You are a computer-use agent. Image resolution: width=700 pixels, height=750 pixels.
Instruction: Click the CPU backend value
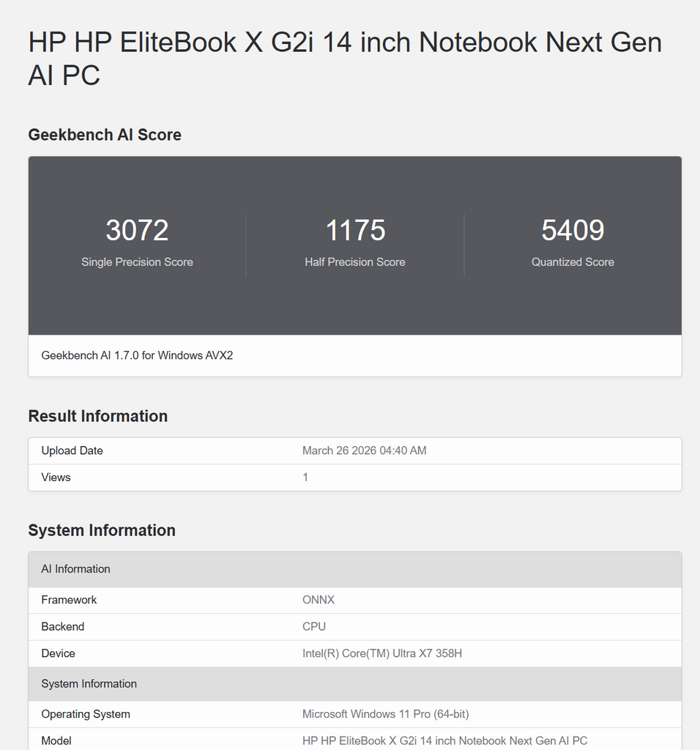pyautogui.click(x=314, y=627)
